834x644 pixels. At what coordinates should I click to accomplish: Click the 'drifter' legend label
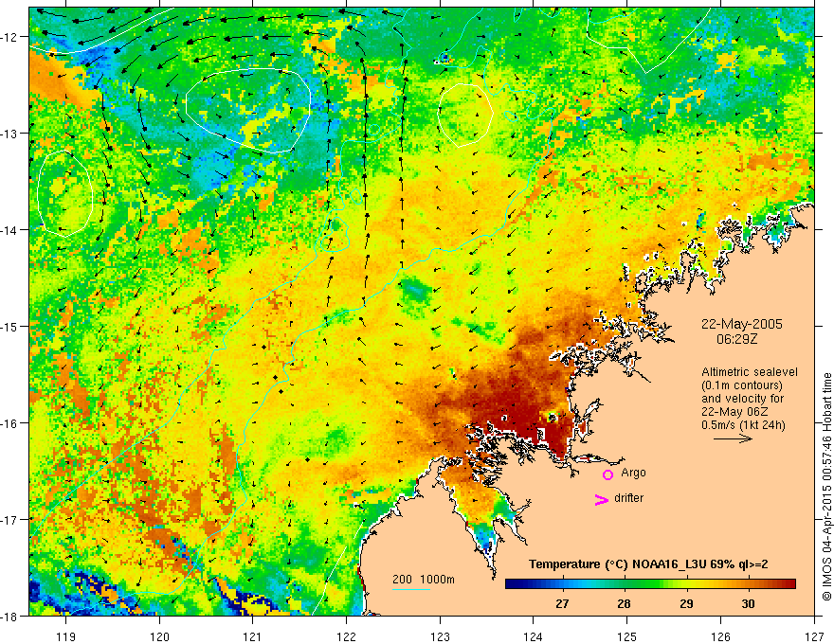[628, 498]
